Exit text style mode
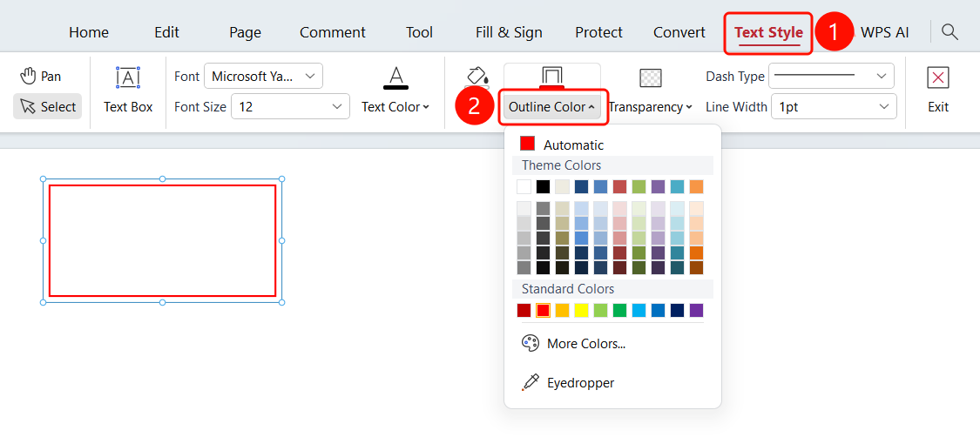This screenshot has width=980, height=444. pos(937,91)
